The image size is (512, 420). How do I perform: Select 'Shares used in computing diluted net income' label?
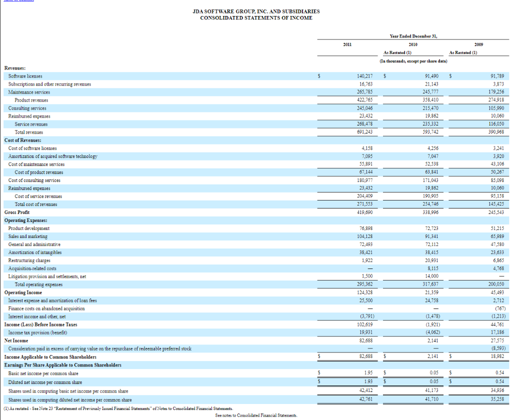(x=70, y=400)
